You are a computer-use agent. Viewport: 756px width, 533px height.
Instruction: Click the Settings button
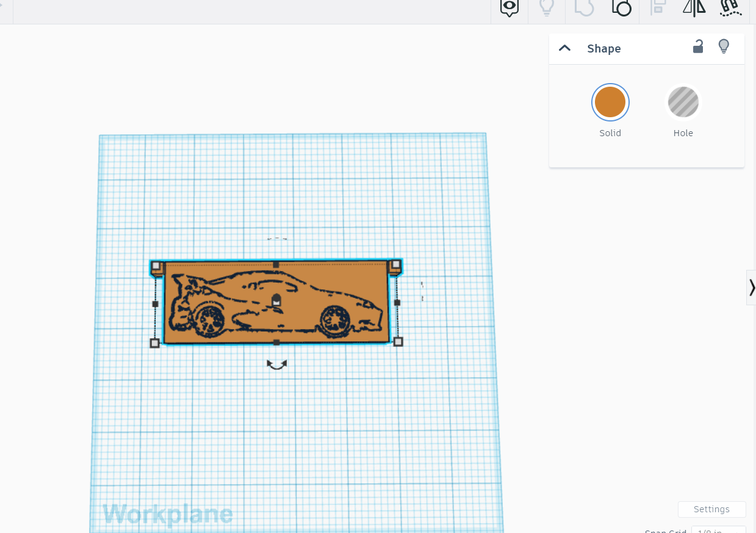[711, 509]
